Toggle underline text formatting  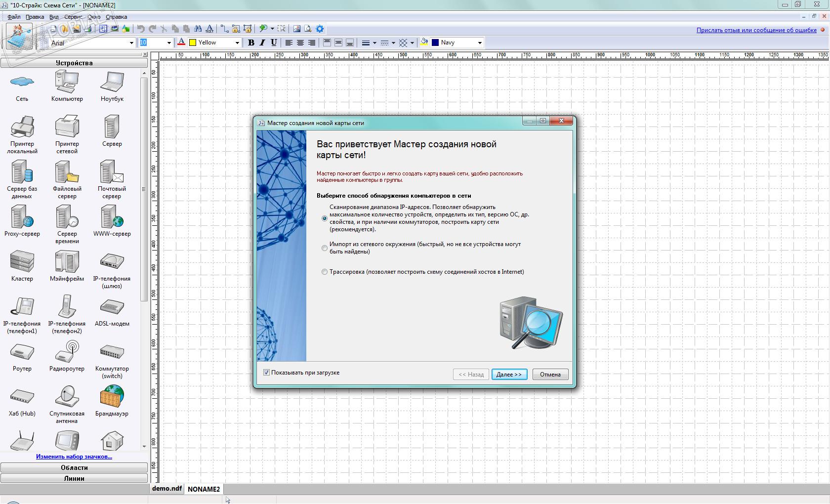click(274, 42)
